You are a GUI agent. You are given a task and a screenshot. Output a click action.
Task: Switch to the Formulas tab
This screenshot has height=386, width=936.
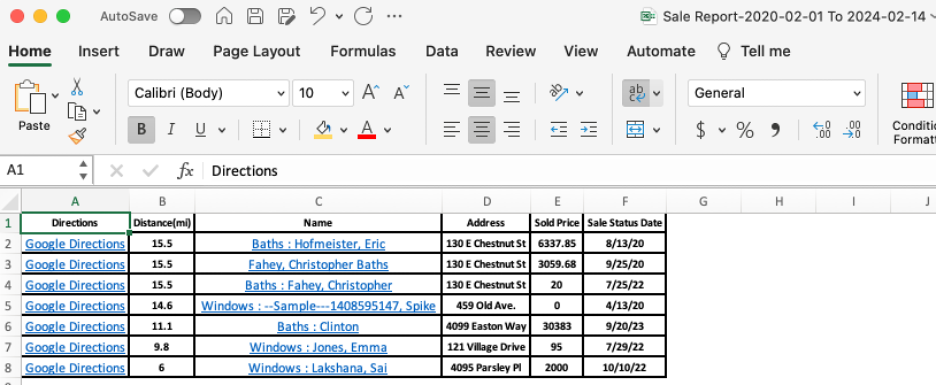coord(363,51)
